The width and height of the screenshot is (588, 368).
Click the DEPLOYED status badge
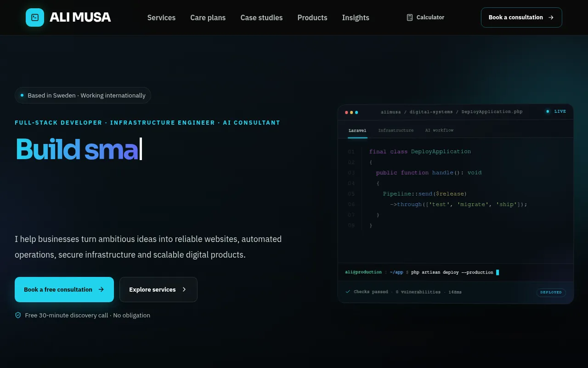[551, 292]
